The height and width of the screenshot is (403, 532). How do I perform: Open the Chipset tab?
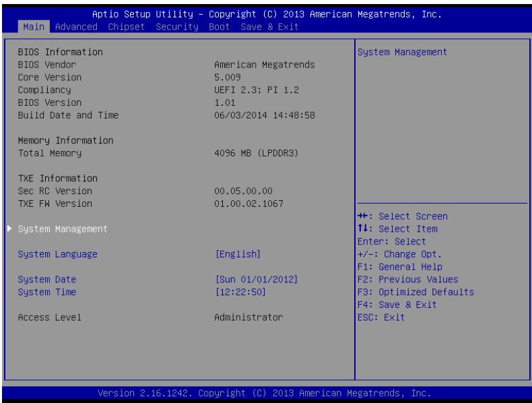pos(126,27)
